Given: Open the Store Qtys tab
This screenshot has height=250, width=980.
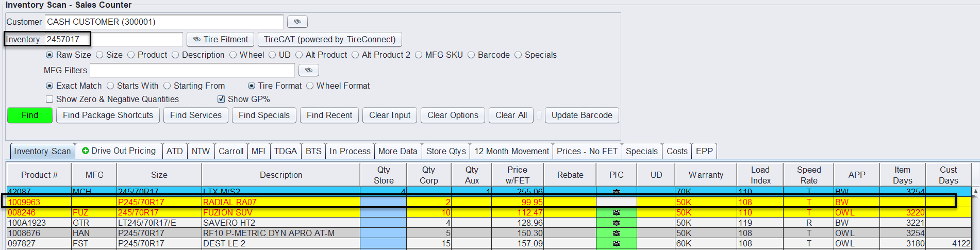Looking at the screenshot, I should click(x=445, y=151).
